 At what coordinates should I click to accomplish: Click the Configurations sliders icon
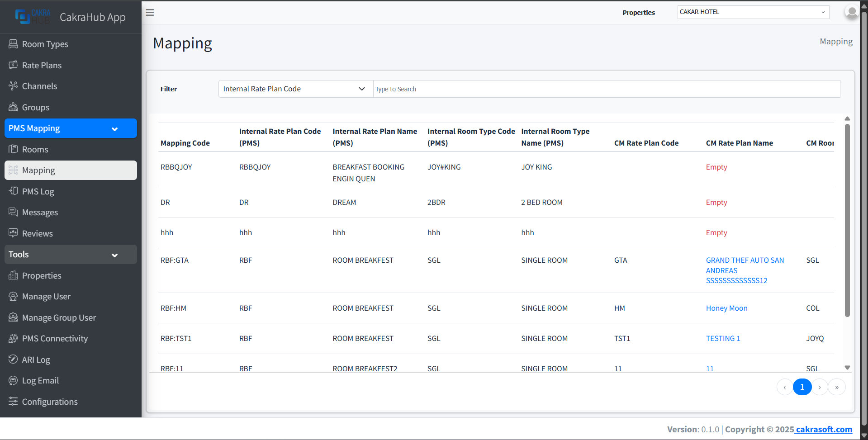tap(13, 402)
